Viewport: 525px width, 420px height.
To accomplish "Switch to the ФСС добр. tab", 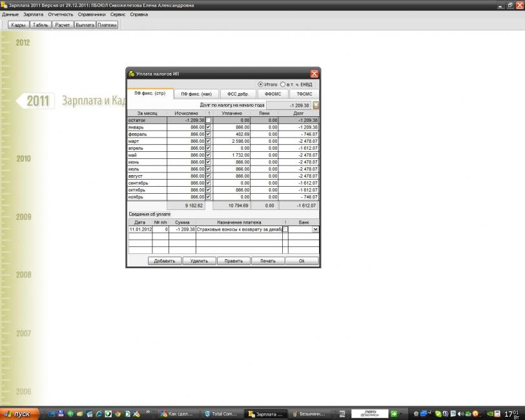I will tap(238, 94).
